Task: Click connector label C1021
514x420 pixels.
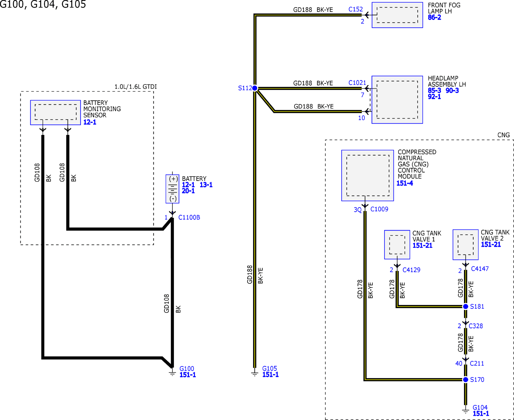Action: tap(357, 83)
